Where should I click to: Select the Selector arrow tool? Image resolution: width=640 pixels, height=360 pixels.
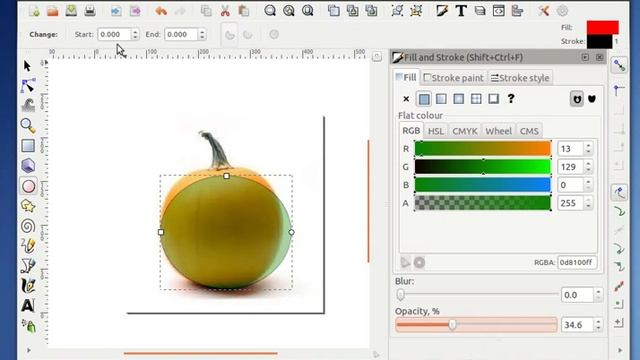(x=27, y=66)
